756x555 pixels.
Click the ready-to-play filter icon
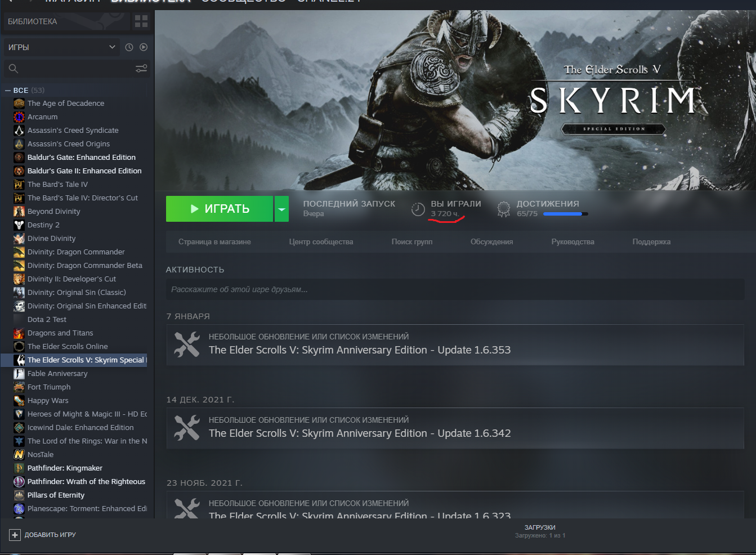click(144, 47)
